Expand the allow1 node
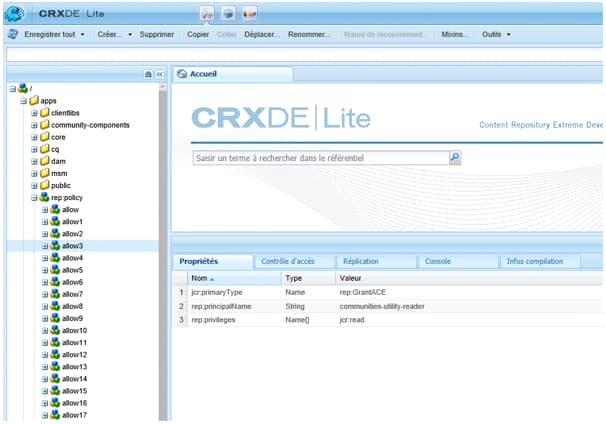Screen dimensions: 606x424 tap(45, 222)
